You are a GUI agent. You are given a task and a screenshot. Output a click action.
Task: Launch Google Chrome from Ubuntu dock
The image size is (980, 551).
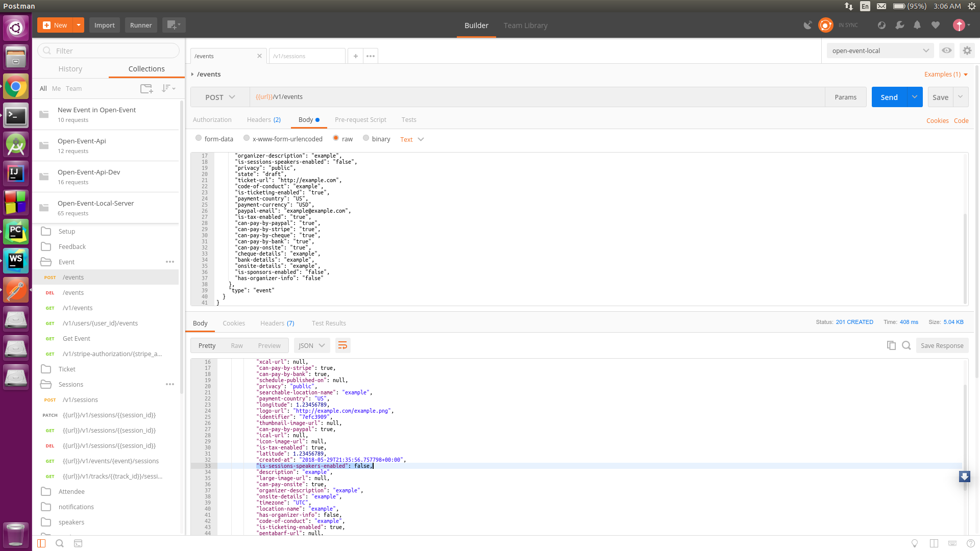pos(16,87)
